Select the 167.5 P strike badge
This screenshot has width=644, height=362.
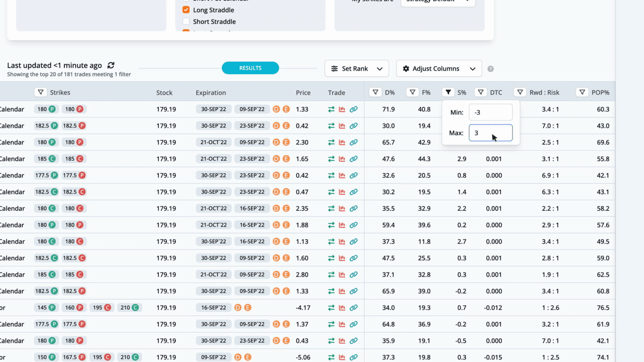coord(74,358)
